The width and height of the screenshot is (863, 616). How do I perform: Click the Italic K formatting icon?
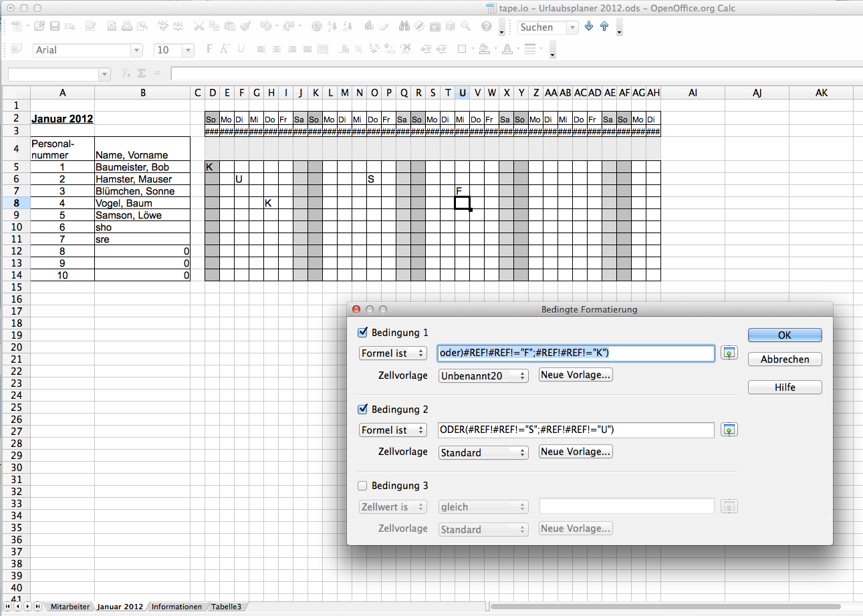coord(225,49)
